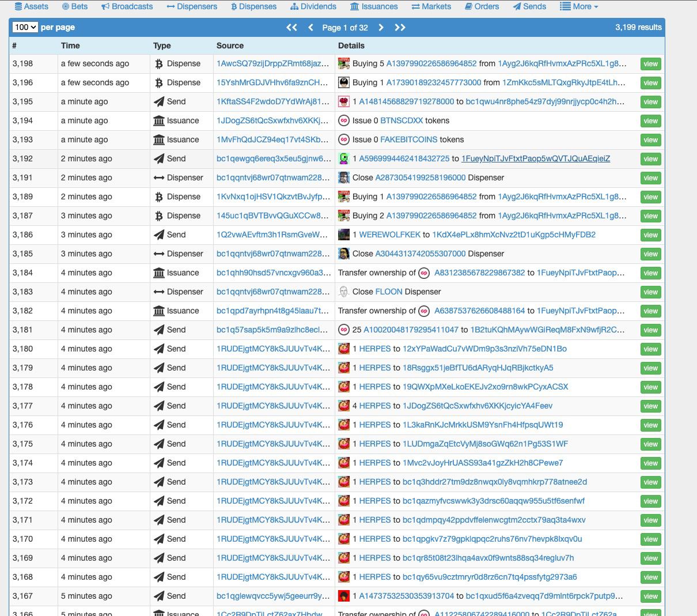The image size is (697, 616).
Task: Jump to first page double-left arrow
Action: (x=291, y=27)
